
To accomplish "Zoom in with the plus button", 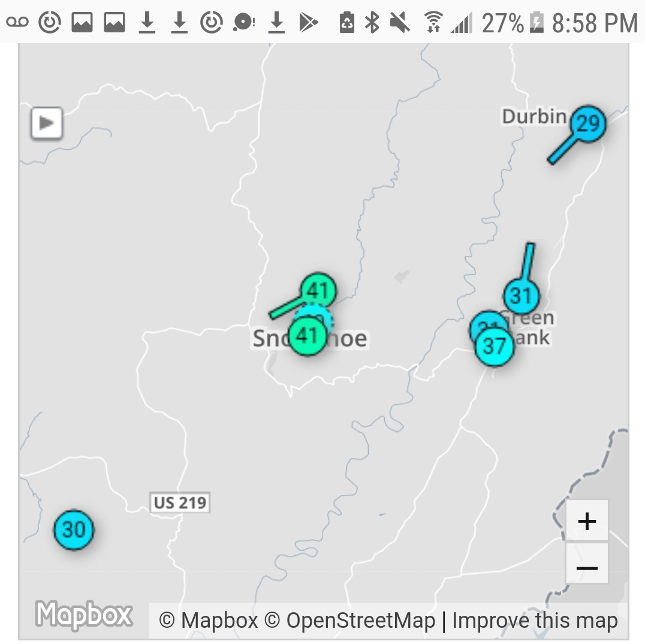I will coord(587,521).
